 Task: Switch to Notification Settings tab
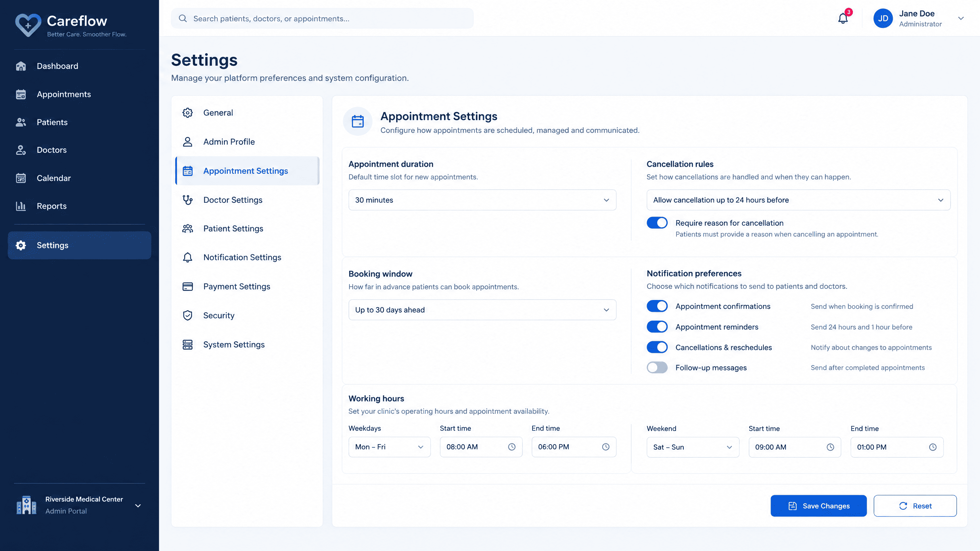[247, 257]
